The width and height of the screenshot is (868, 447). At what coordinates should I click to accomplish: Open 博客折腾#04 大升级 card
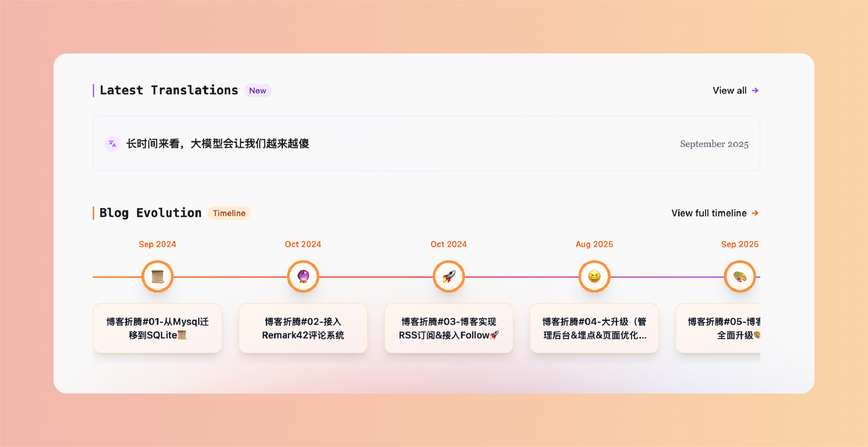click(594, 328)
